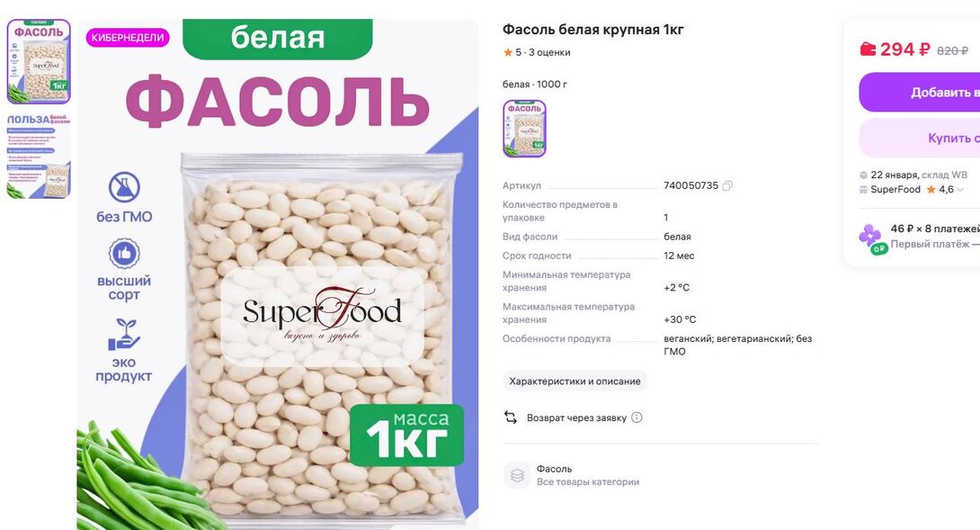Click the warehouse delivery icon for 22 января
Image resolution: width=980 pixels, height=530 pixels.
coord(863,175)
